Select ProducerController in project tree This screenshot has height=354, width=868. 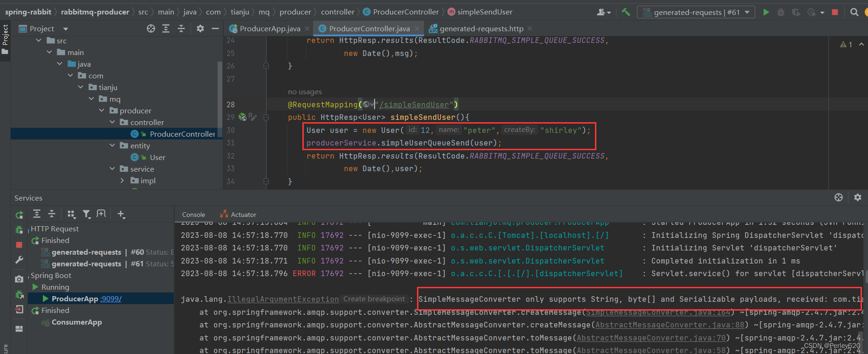tap(182, 134)
